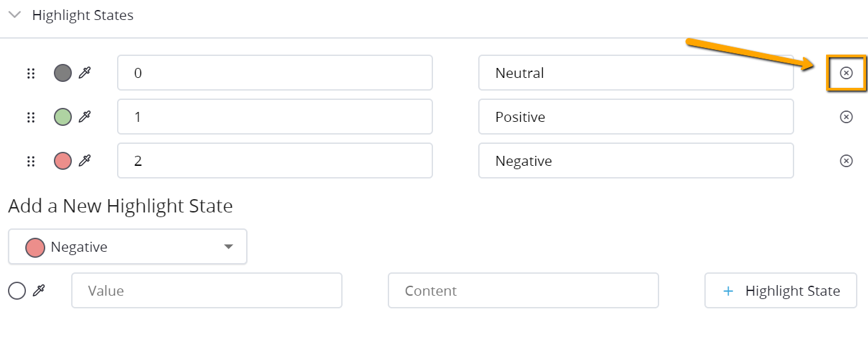This screenshot has height=337, width=868.
Task: Click the add Highlight State button
Action: [780, 291]
